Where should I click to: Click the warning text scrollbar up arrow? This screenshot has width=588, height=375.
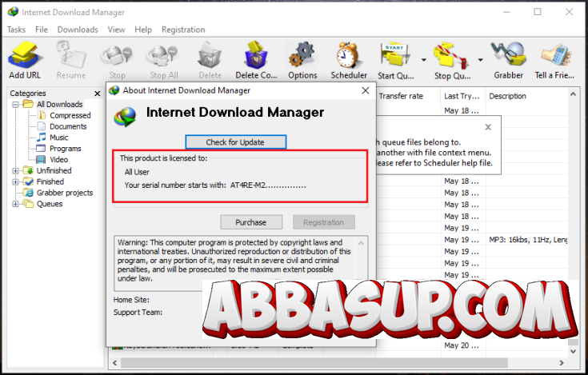click(361, 243)
